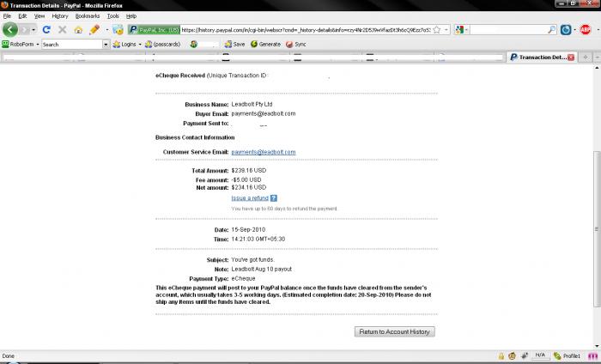This screenshot has width=601, height=364.
Task: Click the date 15-Sep-2010
Action: pyautogui.click(x=248, y=229)
